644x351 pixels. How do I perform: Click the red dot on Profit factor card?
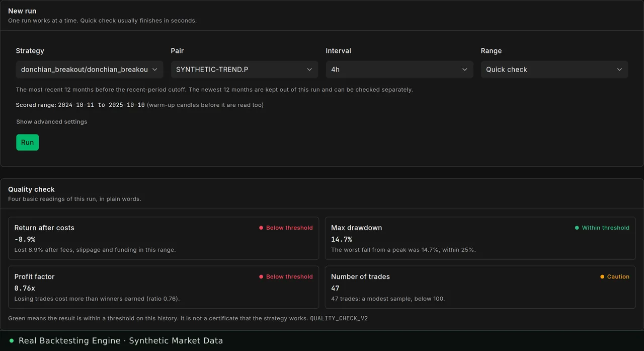[261, 277]
